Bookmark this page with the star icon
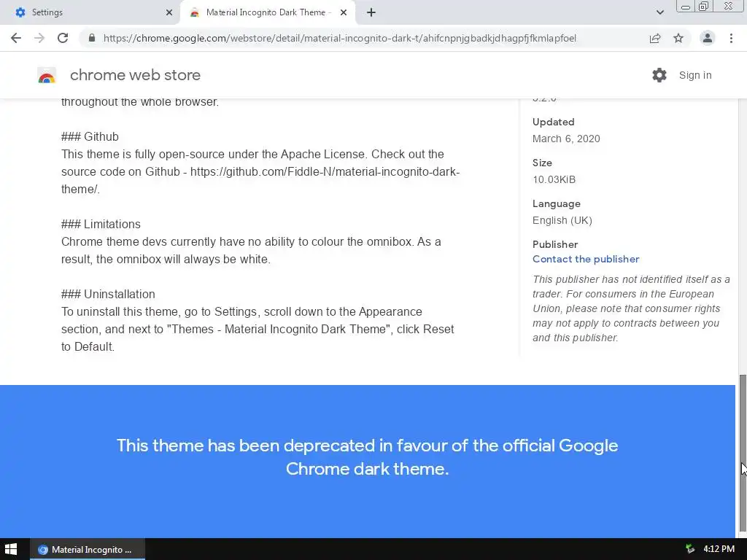Viewport: 747px width, 560px height. point(678,38)
